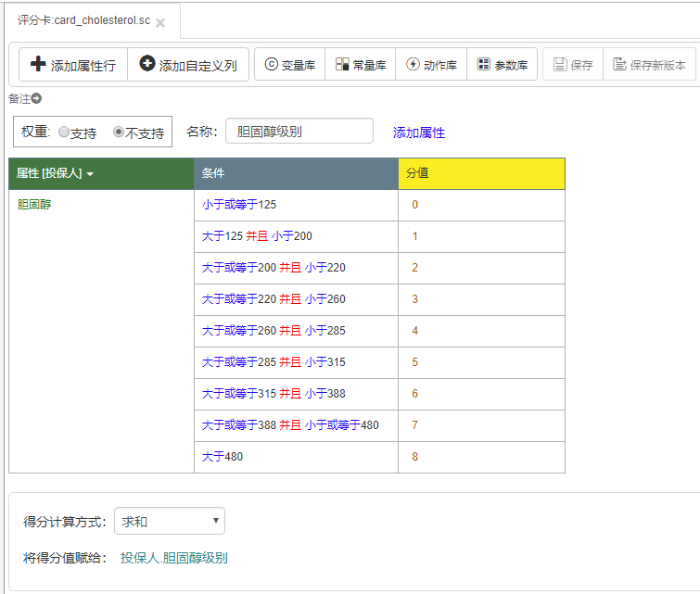
Task: Open the 参数库 parameter library
Action: coord(502,65)
